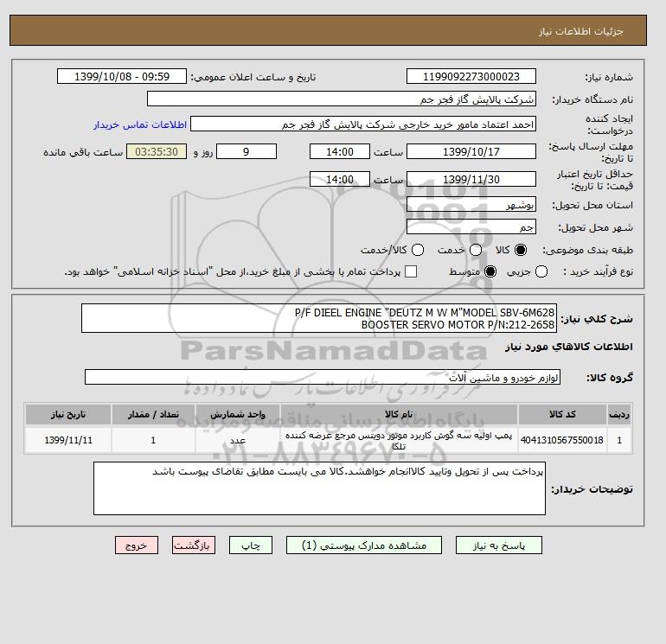The height and width of the screenshot is (644, 666).
Task: Click the بازگشت back button
Action: coord(193,545)
